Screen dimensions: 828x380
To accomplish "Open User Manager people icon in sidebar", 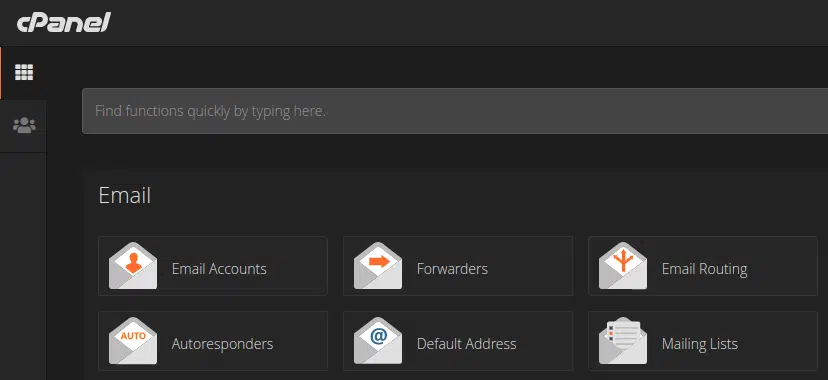I will [x=24, y=126].
